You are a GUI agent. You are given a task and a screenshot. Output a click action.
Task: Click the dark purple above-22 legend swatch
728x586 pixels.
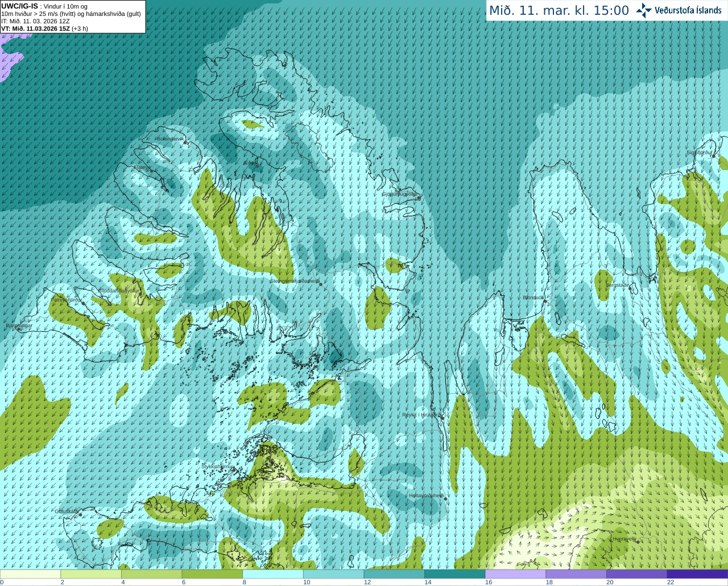[697, 574]
